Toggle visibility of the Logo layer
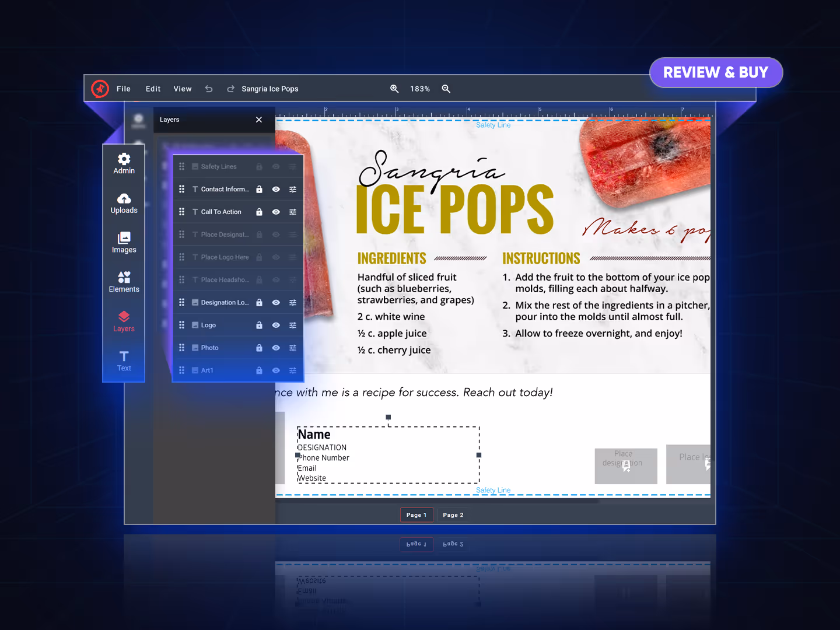840x630 pixels. pos(276,325)
